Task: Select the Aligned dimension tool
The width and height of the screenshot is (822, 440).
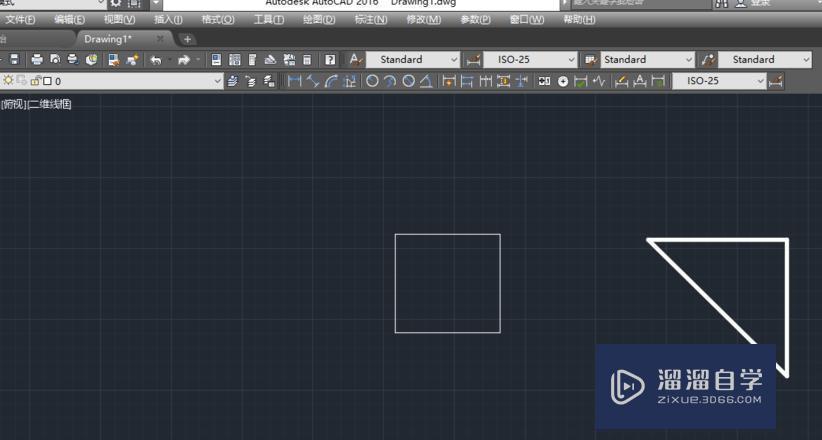Action: coord(313,81)
